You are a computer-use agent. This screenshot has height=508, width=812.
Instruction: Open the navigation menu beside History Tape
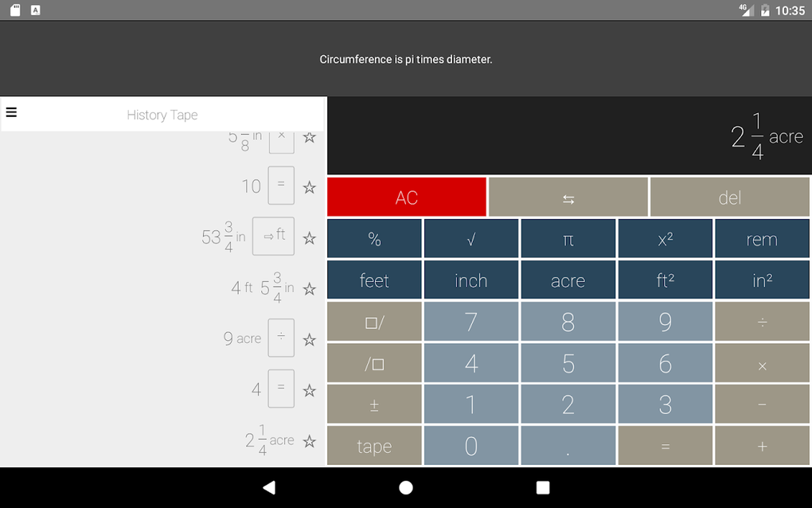(11, 111)
